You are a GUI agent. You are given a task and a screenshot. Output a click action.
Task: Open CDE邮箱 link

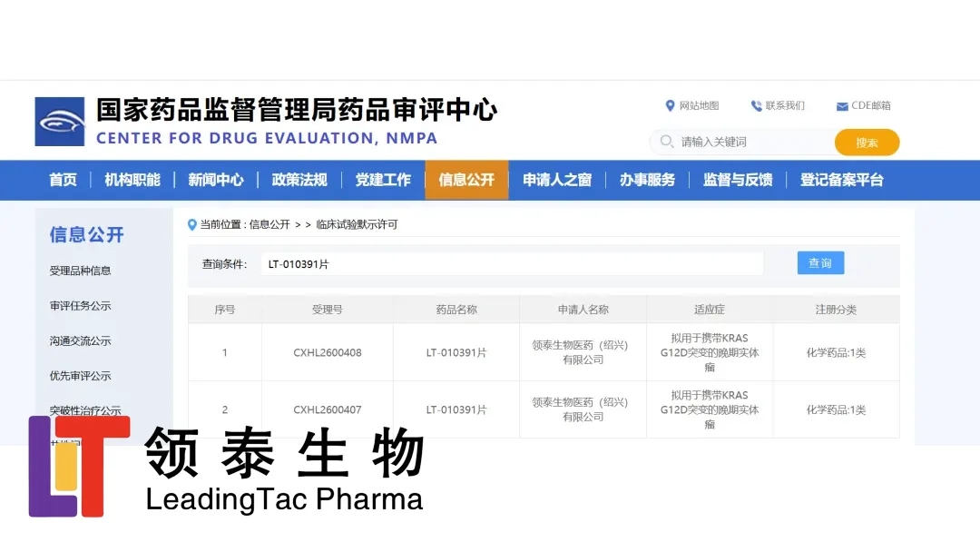click(x=870, y=105)
